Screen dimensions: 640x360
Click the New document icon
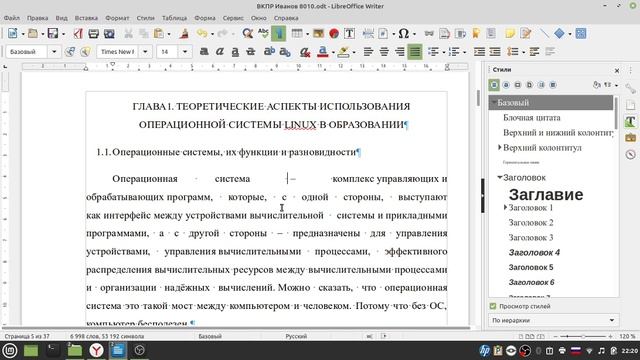tap(12, 33)
